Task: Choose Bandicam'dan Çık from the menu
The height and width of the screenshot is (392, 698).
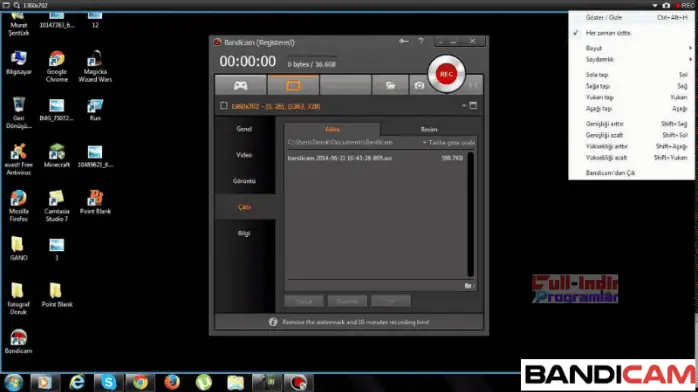Action: point(631,173)
